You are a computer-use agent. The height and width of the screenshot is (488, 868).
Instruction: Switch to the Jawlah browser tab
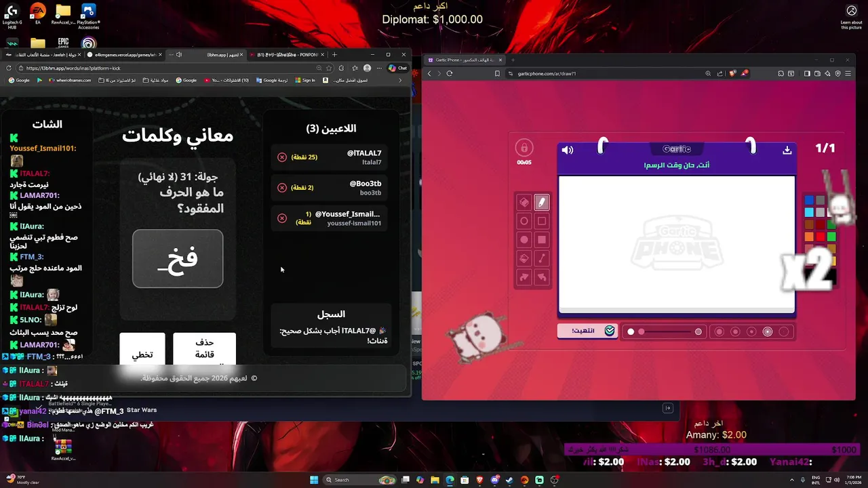[44, 54]
